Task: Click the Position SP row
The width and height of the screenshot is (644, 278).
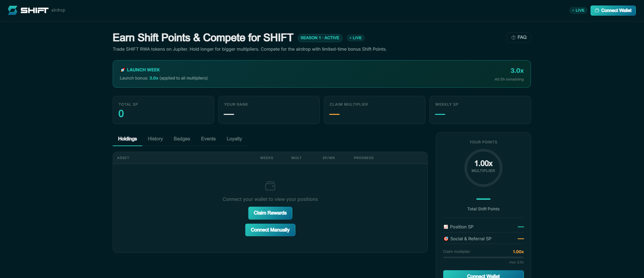Action: tap(483, 227)
